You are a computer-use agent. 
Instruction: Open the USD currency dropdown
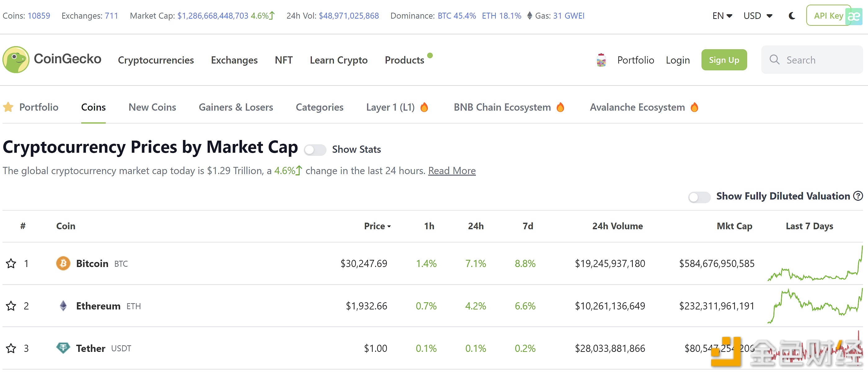pyautogui.click(x=757, y=16)
